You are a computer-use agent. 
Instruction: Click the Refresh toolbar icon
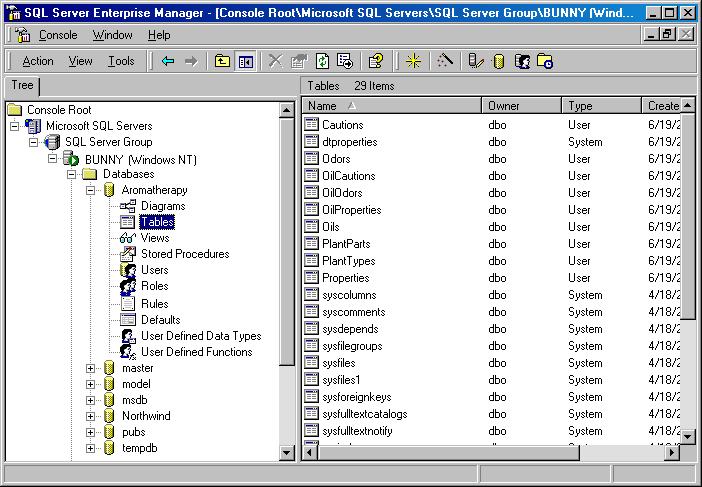(x=322, y=61)
